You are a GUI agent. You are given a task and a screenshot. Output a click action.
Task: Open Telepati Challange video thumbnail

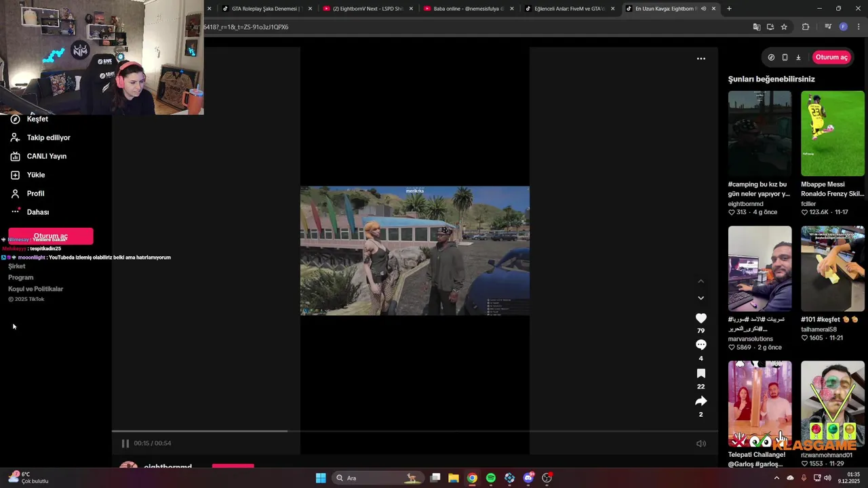(759, 403)
